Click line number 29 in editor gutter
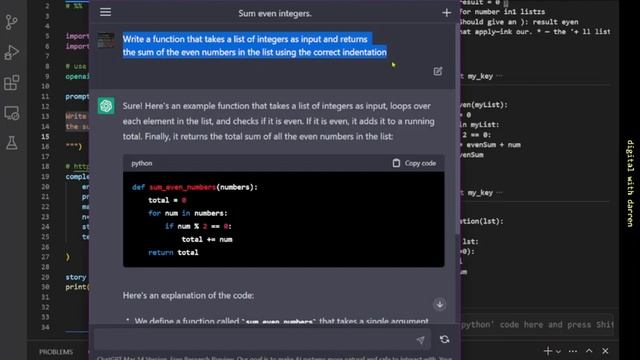The height and width of the screenshot is (360, 640). [x=45, y=277]
